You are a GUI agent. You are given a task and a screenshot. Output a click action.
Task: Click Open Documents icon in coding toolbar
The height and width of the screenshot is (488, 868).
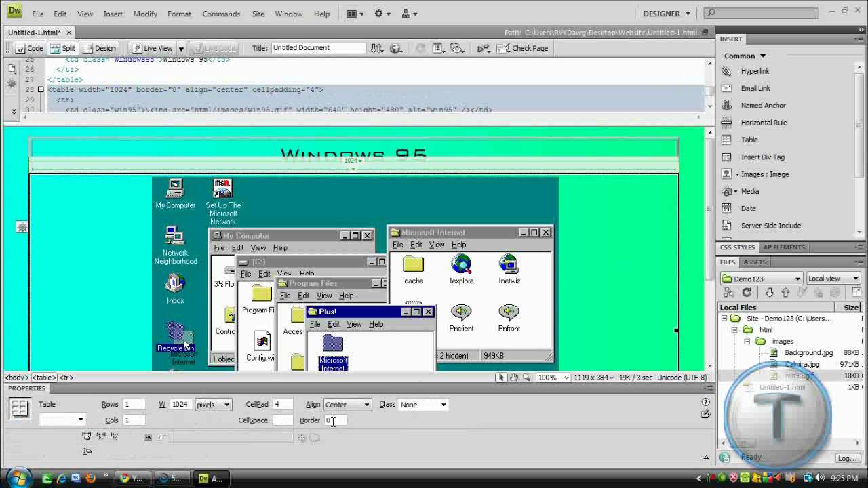12,68
